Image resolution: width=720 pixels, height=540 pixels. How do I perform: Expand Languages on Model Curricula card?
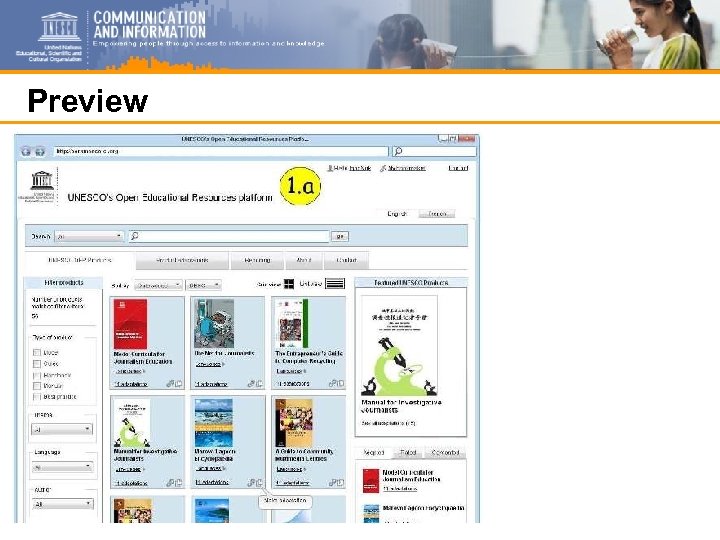[130, 371]
